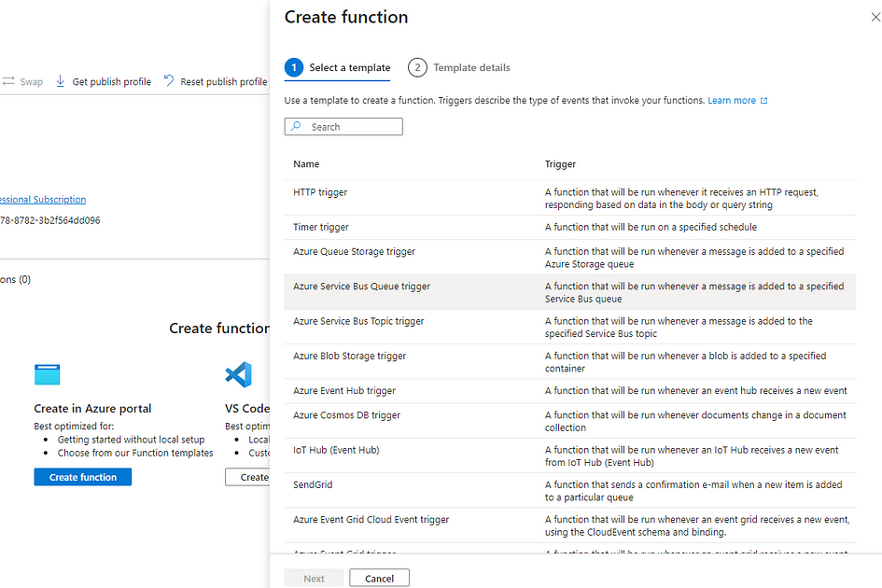Screen dimensions: 882x588
Task: Select the Azure Cosmos DB trigger template
Action: pyautogui.click(x=570, y=421)
